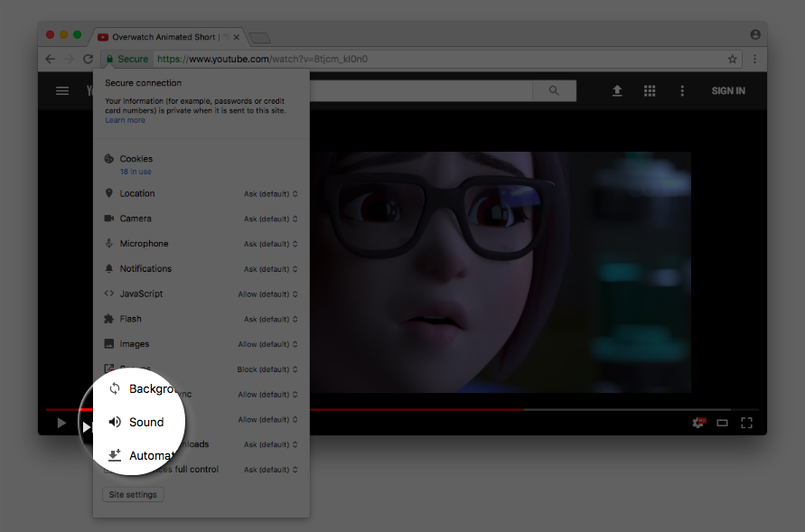
Task: Open YouTube's more options three-dot icon
Action: pyautogui.click(x=682, y=90)
